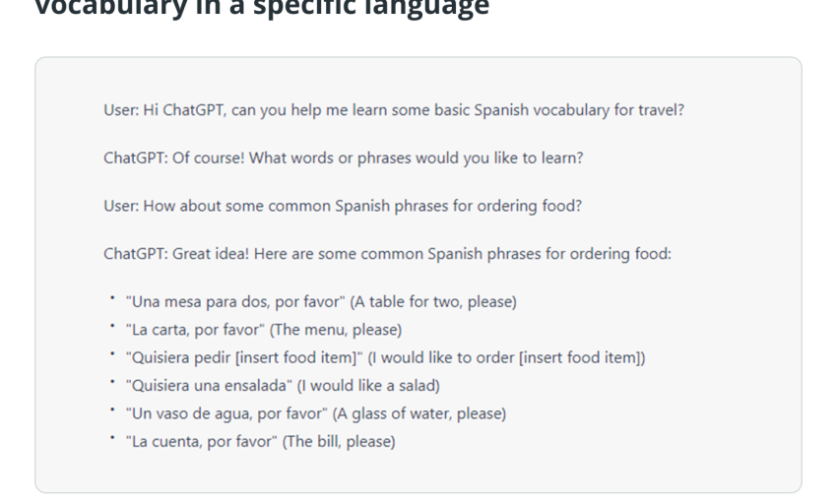Click the Spanish phrase 'Quisiera una ensalada'
837x504 pixels.
pos(209,386)
